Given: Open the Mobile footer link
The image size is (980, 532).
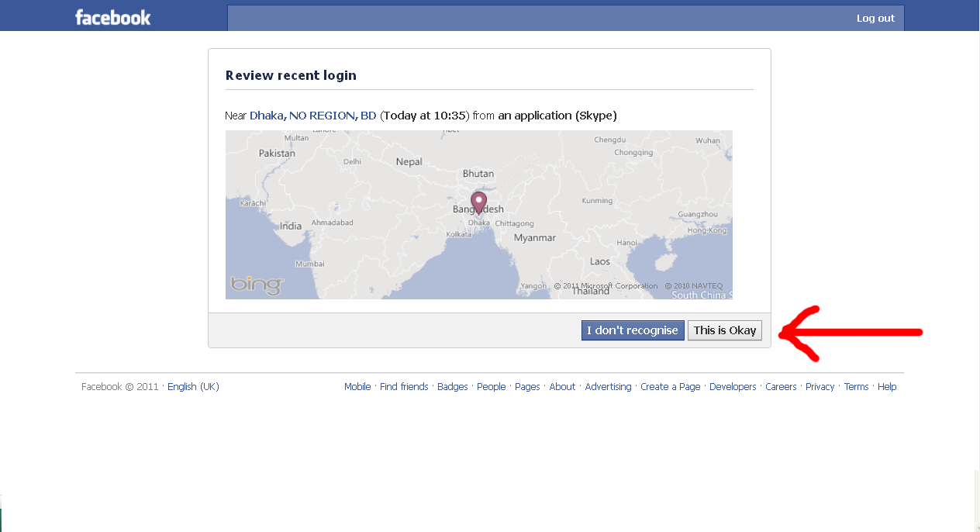Looking at the screenshot, I should tap(357, 386).
